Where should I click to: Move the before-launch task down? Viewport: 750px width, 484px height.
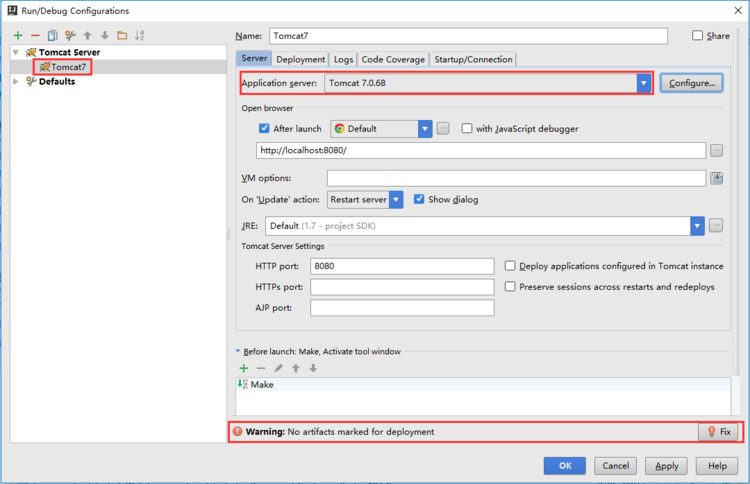313,368
